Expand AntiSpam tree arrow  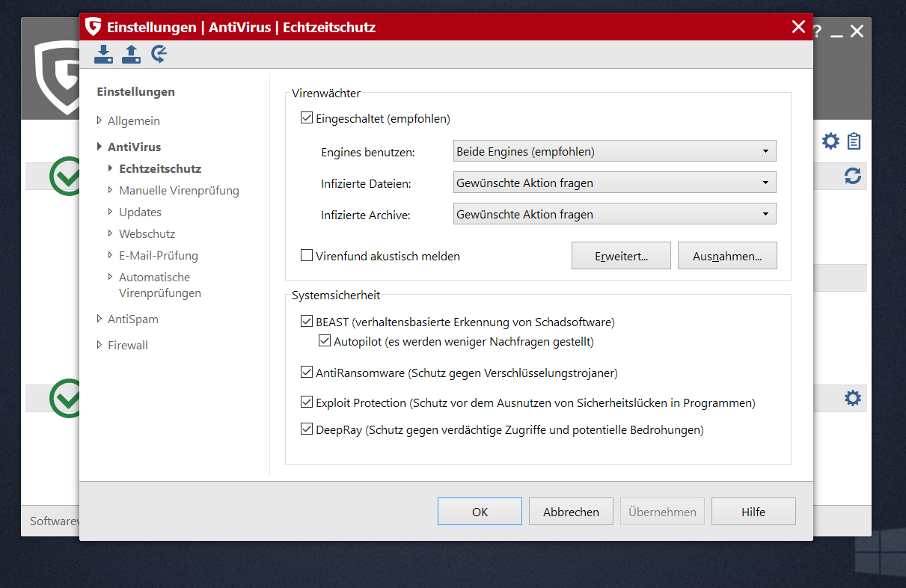[x=100, y=319]
